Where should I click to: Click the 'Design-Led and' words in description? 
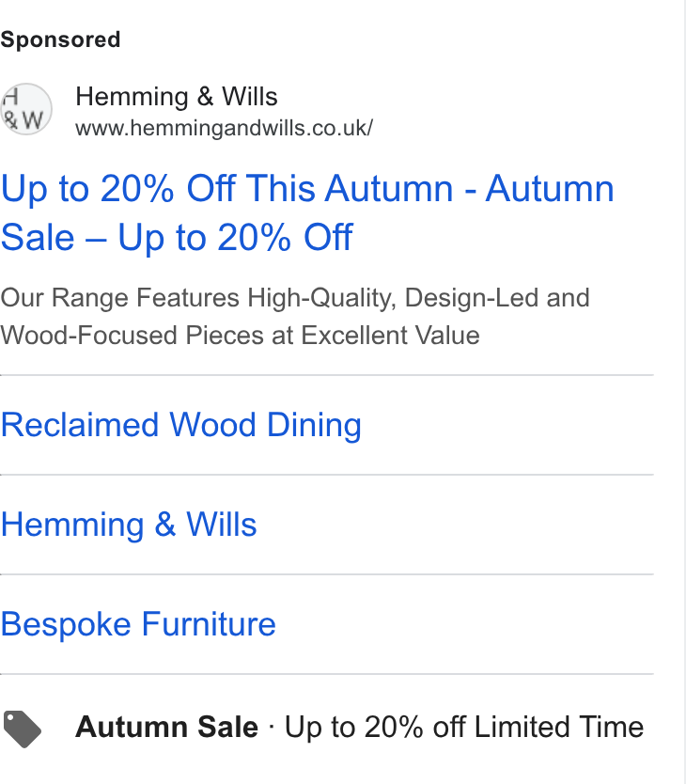click(497, 298)
